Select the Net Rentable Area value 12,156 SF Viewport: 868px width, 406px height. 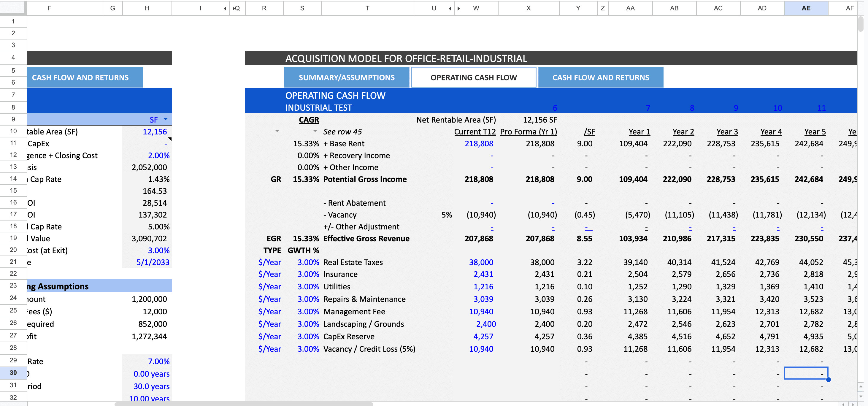tap(540, 120)
